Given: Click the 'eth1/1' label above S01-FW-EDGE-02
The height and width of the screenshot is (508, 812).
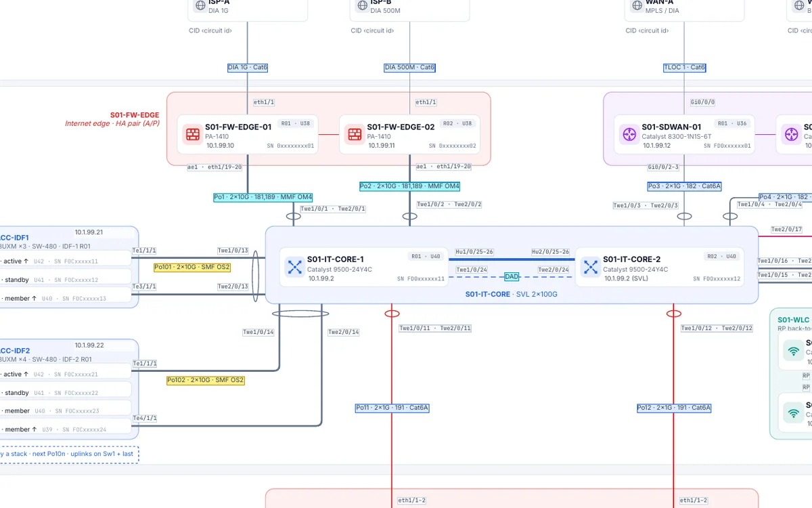Looking at the screenshot, I should click(x=426, y=102).
